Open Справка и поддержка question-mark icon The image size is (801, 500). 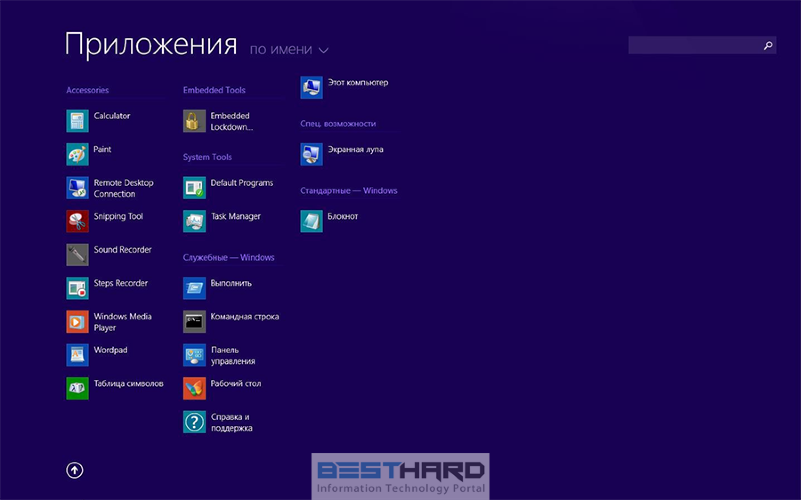[194, 422]
